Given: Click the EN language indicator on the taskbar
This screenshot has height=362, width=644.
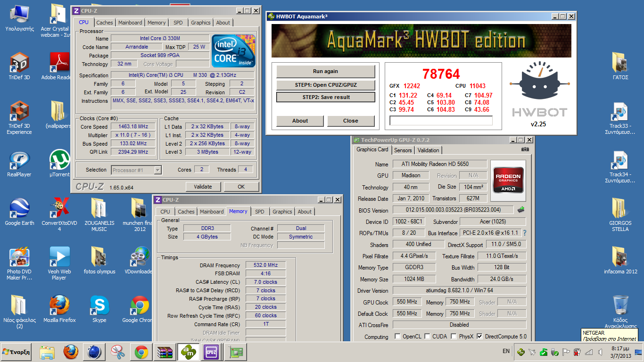Looking at the screenshot, I should pos(506,351).
